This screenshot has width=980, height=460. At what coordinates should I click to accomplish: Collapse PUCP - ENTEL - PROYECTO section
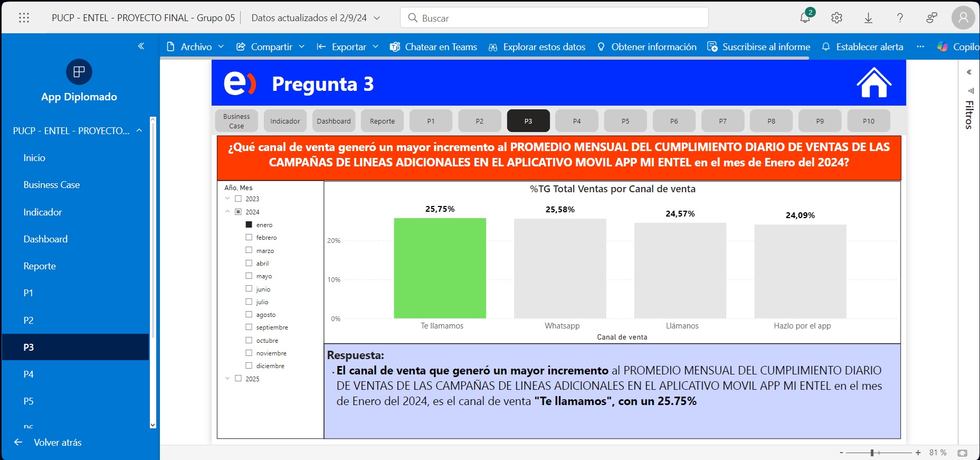point(139,130)
